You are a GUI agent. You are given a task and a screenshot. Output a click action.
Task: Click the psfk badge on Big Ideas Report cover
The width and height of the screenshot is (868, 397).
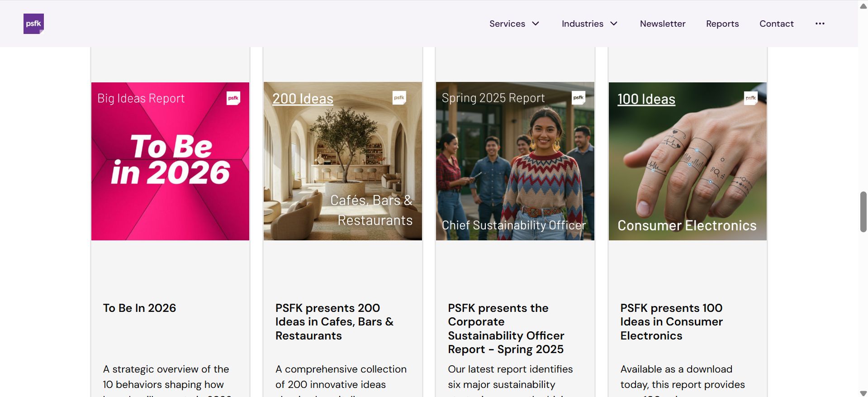click(x=233, y=98)
